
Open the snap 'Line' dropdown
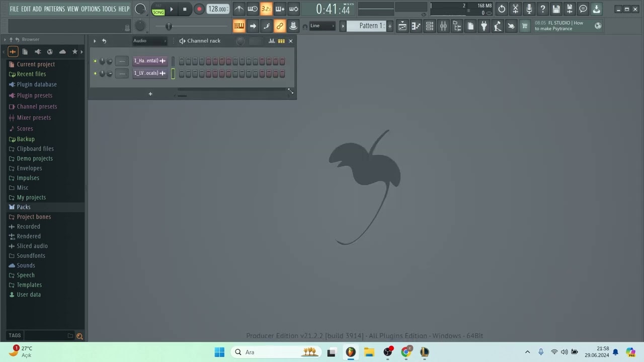pos(322,26)
